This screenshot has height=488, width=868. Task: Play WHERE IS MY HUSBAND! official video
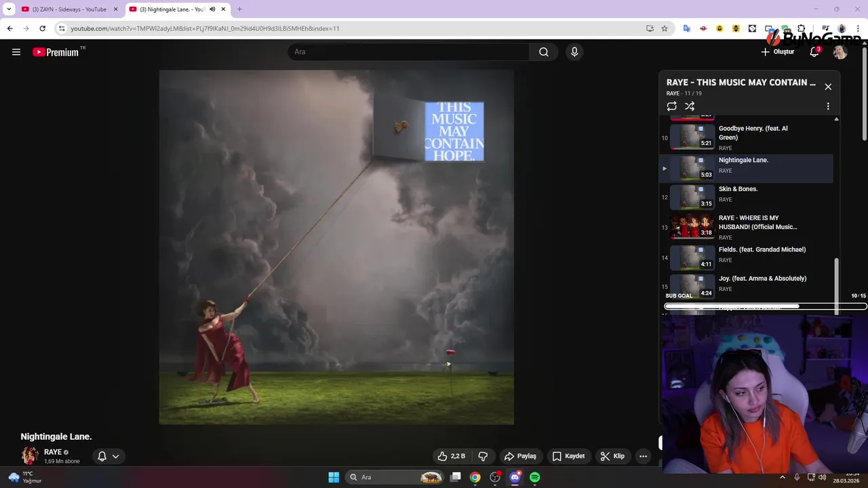(x=747, y=227)
